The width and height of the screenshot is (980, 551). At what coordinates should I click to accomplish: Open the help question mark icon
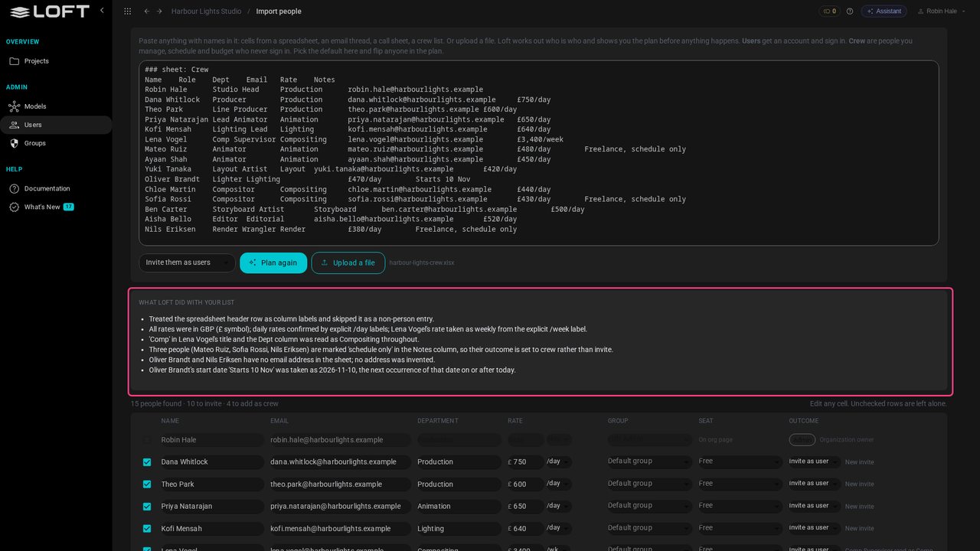(850, 11)
